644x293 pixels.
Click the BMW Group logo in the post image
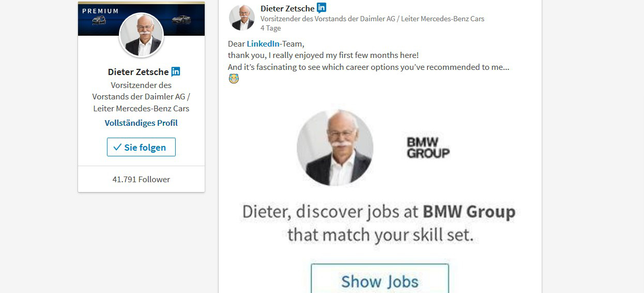tap(428, 148)
